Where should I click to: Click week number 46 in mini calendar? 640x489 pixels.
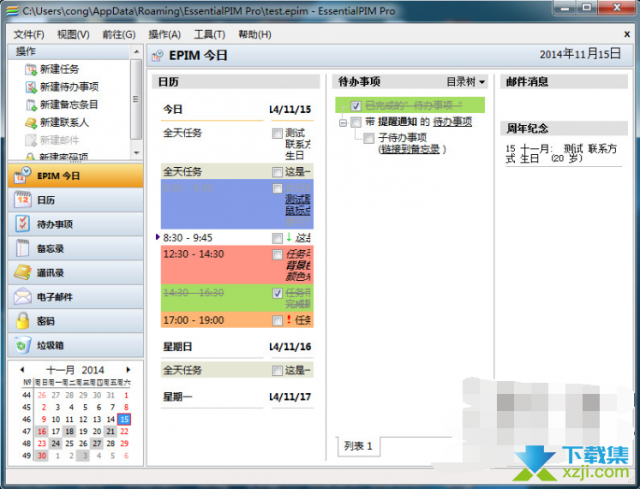(x=27, y=419)
